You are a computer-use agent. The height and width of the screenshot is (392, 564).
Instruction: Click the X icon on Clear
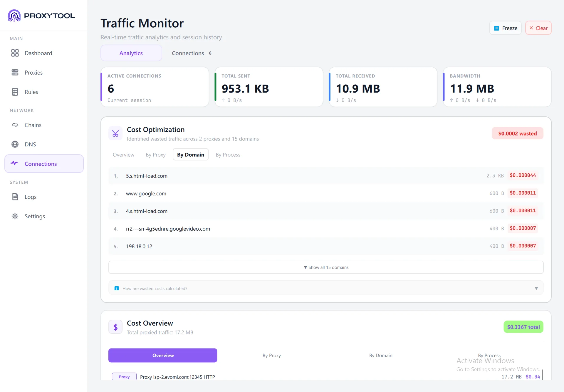[531, 28]
